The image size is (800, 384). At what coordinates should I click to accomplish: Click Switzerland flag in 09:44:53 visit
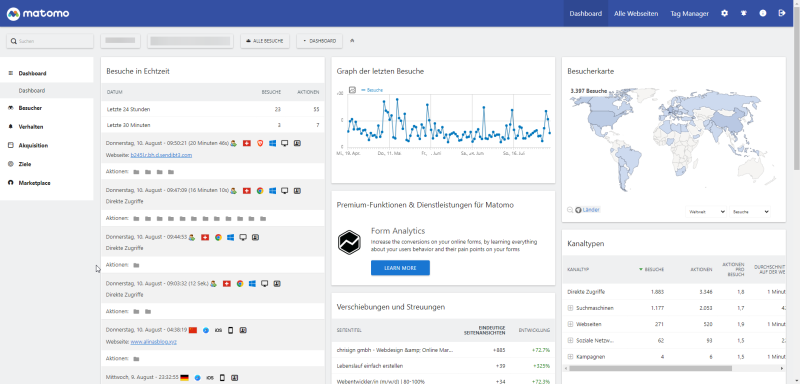click(205, 238)
